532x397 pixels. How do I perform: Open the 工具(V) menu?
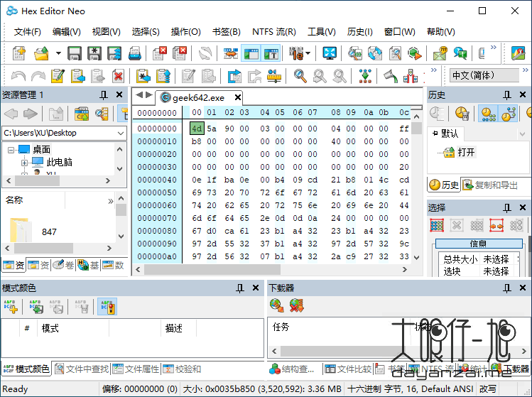321,32
